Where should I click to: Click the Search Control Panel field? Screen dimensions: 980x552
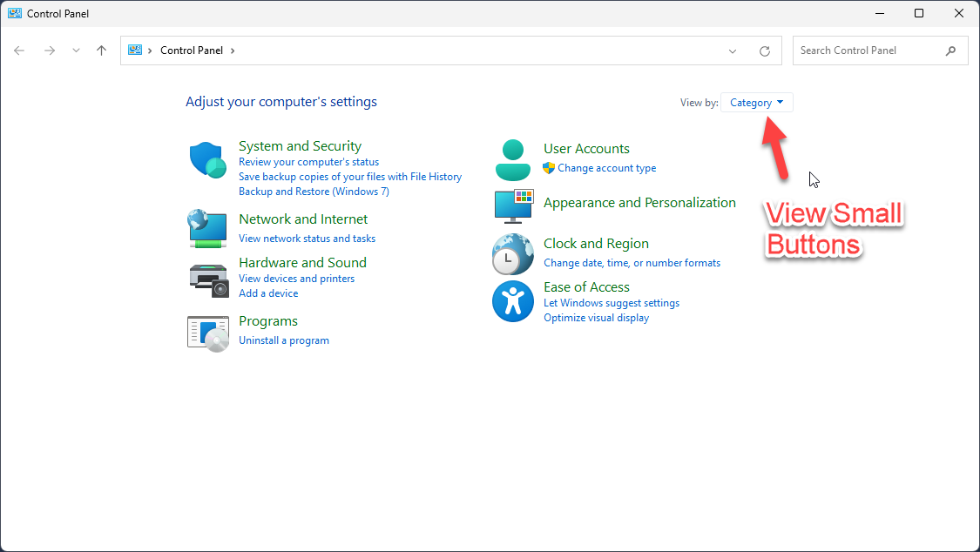coord(867,50)
